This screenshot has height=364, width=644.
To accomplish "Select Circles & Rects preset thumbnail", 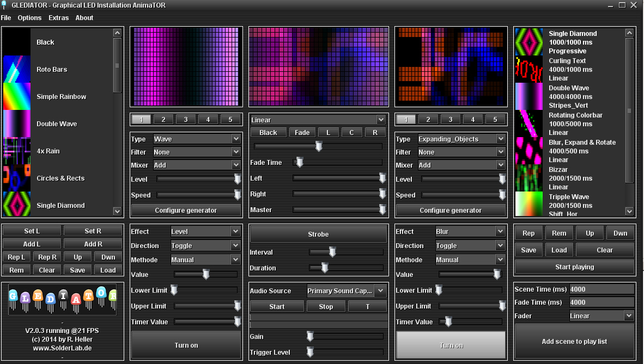I will pos(17,178).
